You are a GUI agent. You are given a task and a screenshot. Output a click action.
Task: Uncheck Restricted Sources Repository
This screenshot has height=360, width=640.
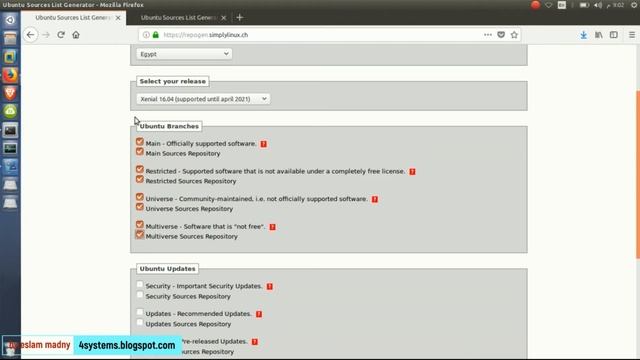click(140, 179)
